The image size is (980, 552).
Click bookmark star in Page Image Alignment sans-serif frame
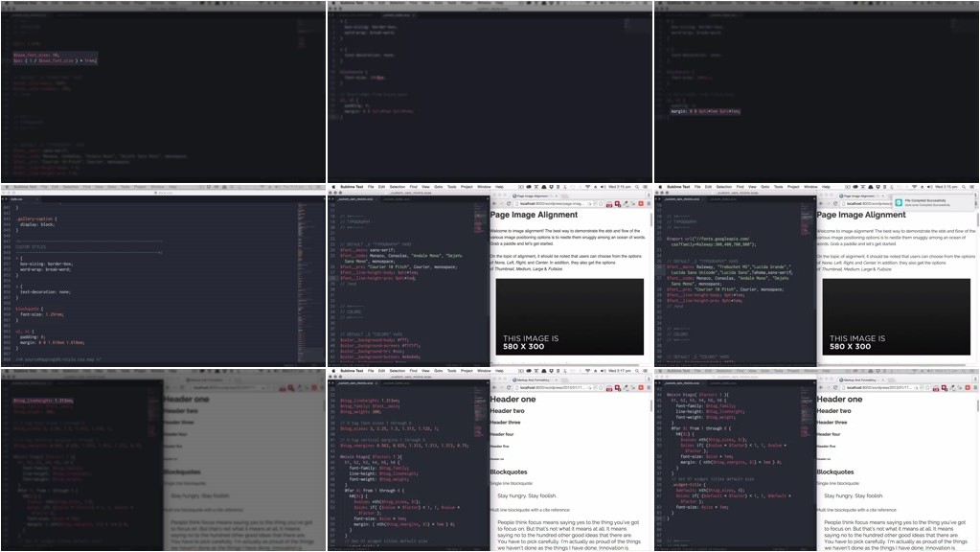click(x=602, y=203)
